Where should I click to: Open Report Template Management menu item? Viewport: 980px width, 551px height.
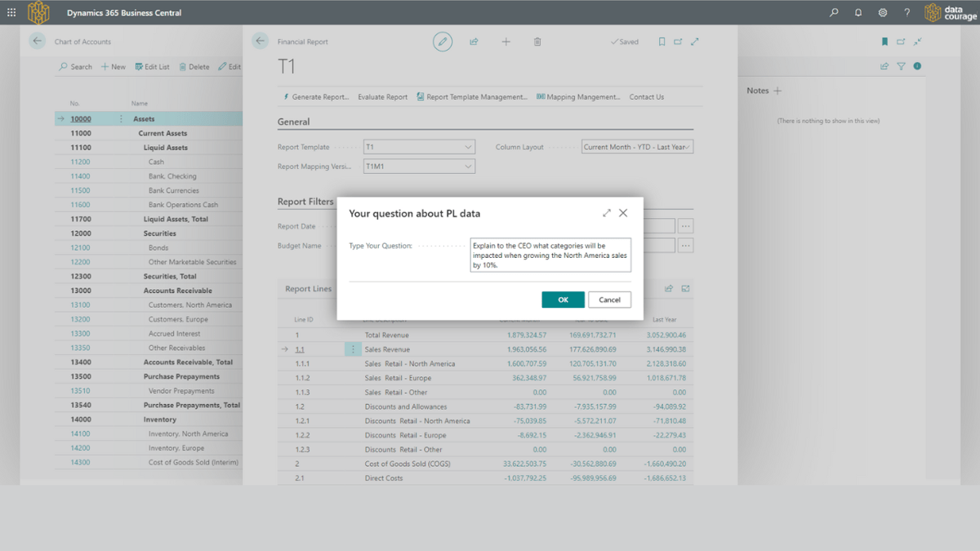point(472,96)
